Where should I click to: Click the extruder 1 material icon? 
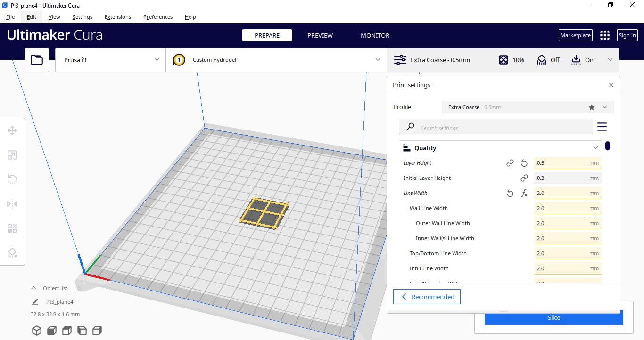(179, 60)
